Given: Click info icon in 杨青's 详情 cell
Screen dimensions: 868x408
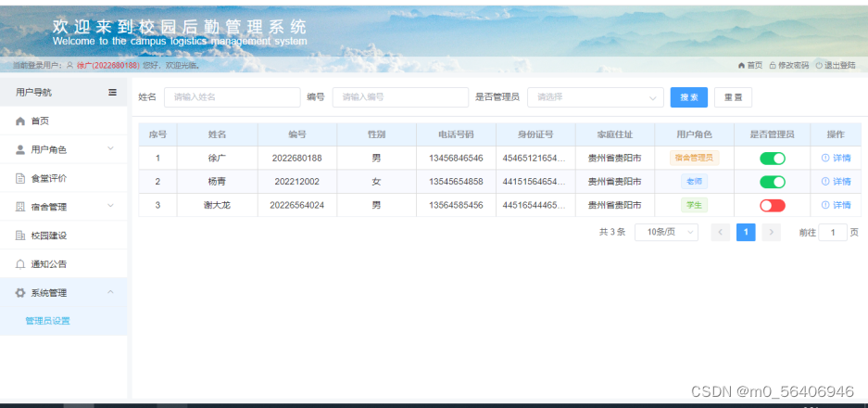Looking at the screenshot, I should (825, 181).
